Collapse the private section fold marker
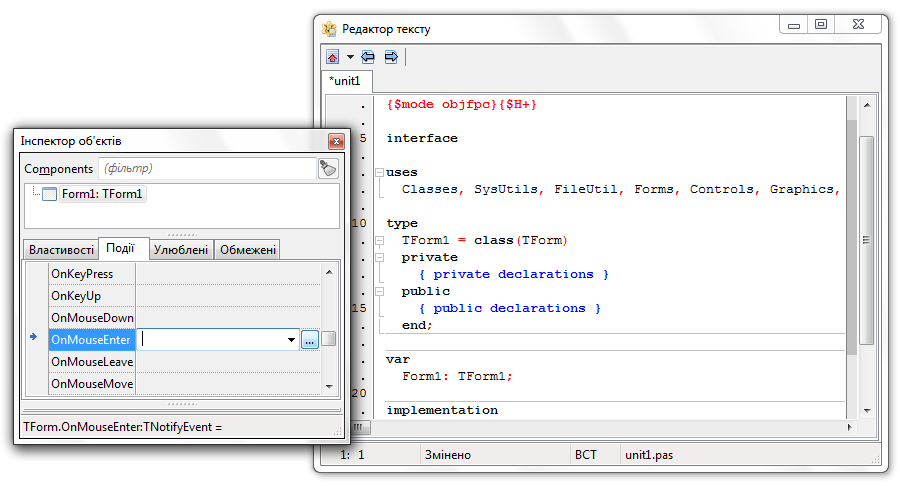Screen dimensions: 900x489 [379, 258]
